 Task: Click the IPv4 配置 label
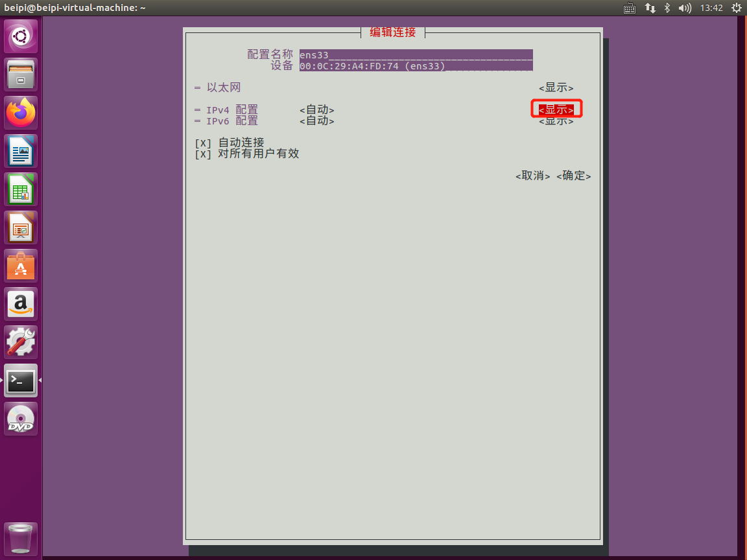232,110
